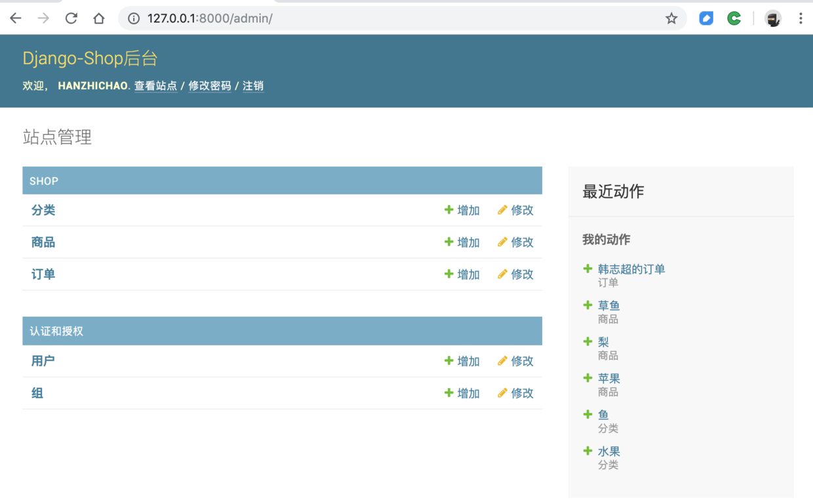Go back with the browser back arrow

coord(16,18)
